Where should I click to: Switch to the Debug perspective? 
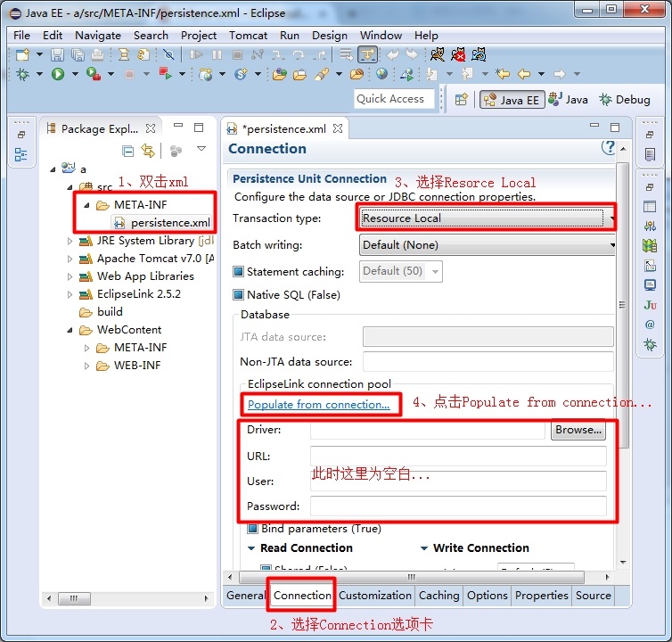[x=625, y=100]
